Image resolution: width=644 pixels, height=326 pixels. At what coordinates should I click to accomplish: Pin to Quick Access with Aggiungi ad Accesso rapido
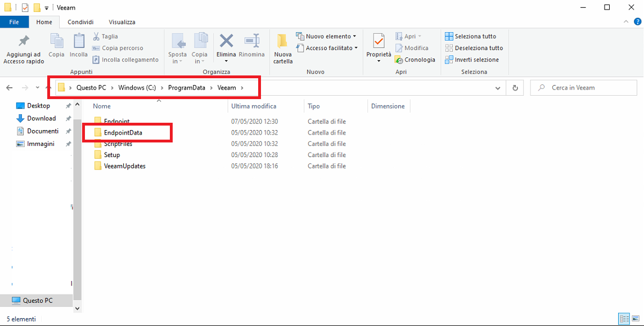pos(24,50)
